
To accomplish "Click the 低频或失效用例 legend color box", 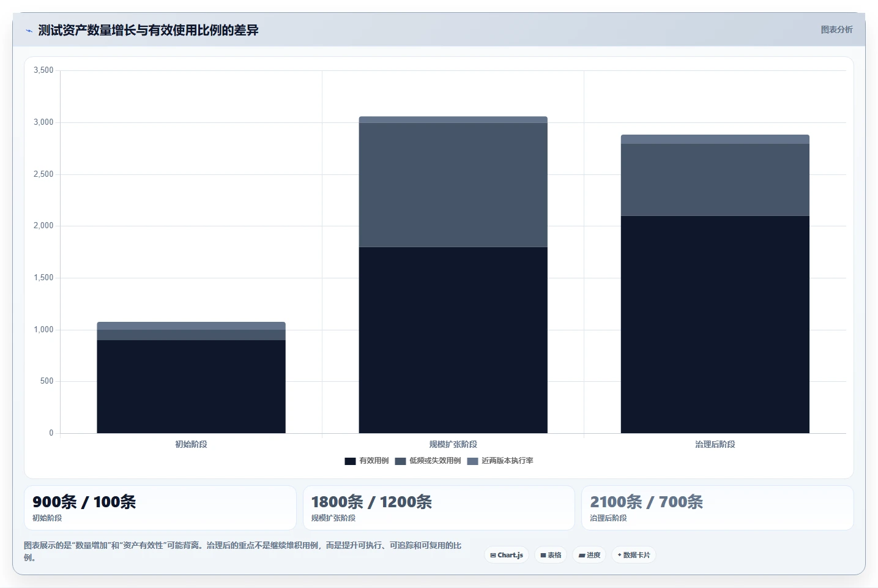I will [400, 461].
